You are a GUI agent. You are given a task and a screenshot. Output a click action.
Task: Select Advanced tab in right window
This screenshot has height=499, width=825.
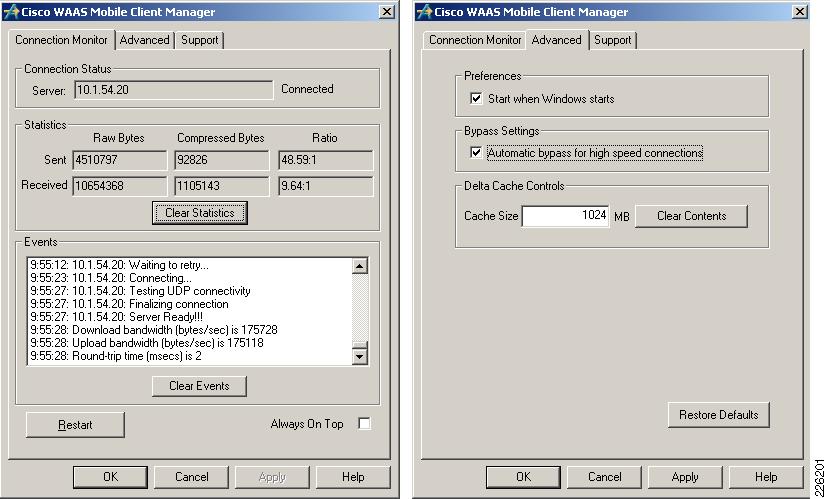point(557,39)
